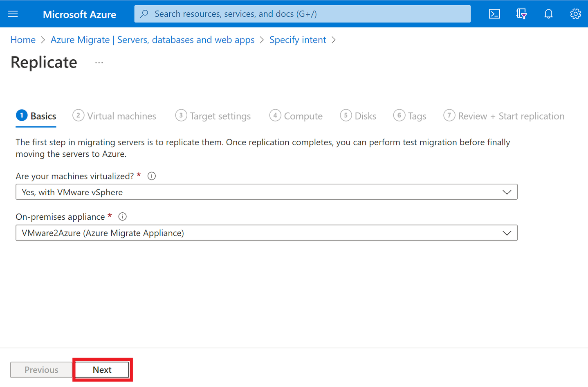
Task: Open the hamburger portal menu
Action: tap(13, 14)
